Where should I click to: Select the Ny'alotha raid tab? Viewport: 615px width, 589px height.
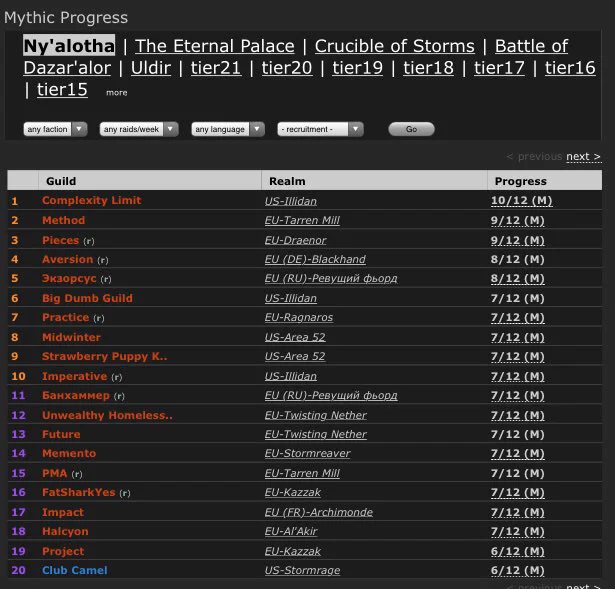pos(69,45)
